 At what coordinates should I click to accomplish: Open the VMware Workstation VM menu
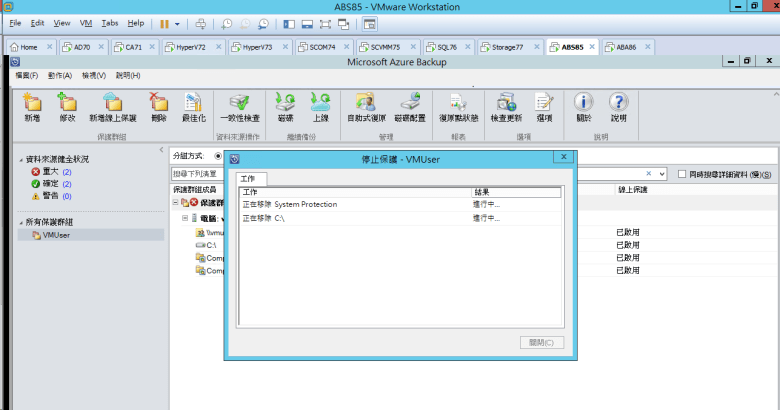click(x=85, y=22)
